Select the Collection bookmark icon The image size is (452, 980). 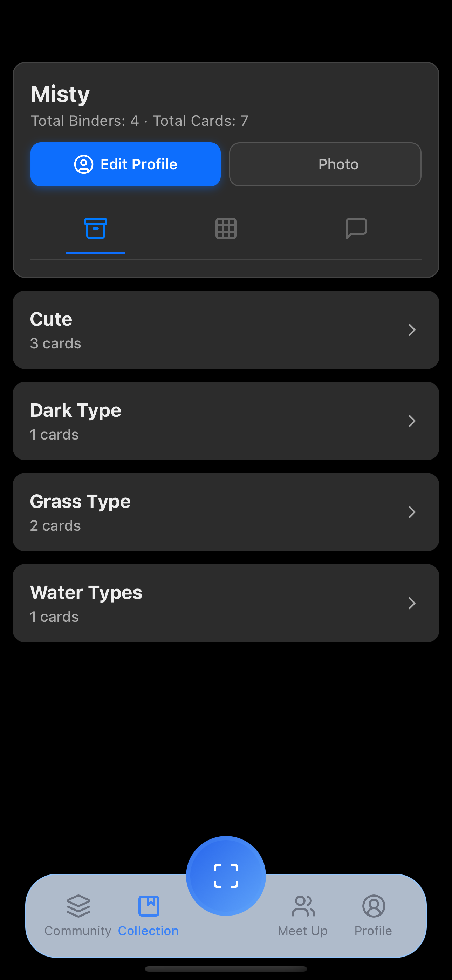tap(149, 906)
